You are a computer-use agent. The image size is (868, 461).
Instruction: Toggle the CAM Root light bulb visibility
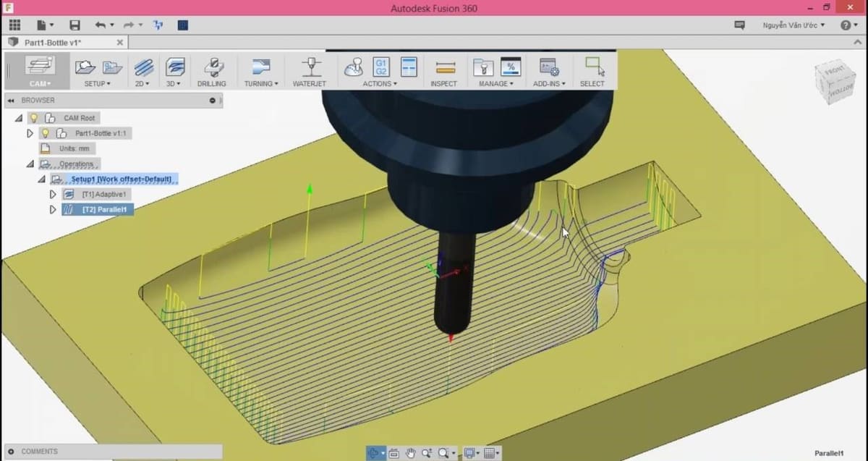33,118
